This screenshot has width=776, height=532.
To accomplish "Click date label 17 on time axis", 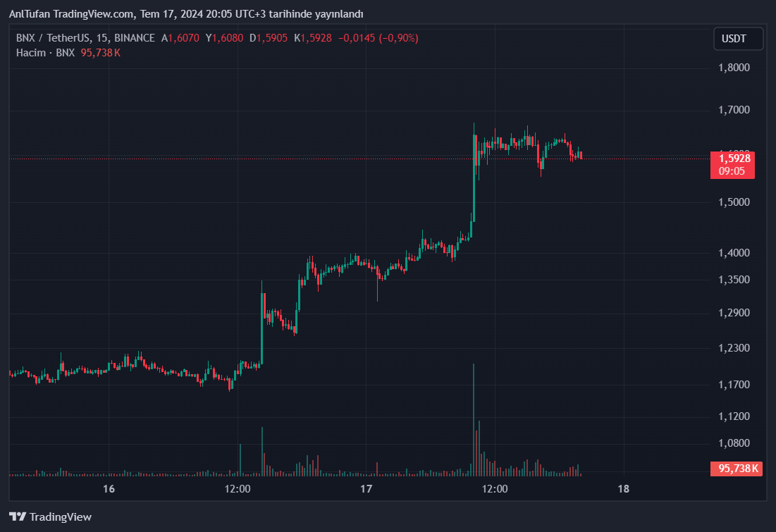I will click(x=366, y=488).
